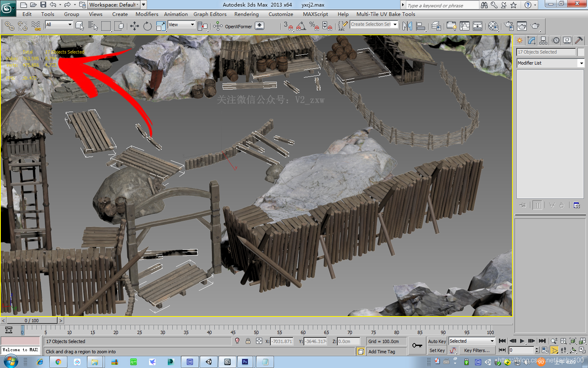Open the reference coordinate View dropdown
Screen dimensions: 588x368
(x=181, y=25)
